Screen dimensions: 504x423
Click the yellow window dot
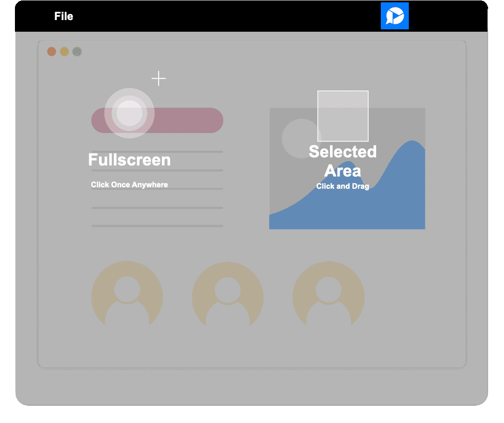[64, 52]
